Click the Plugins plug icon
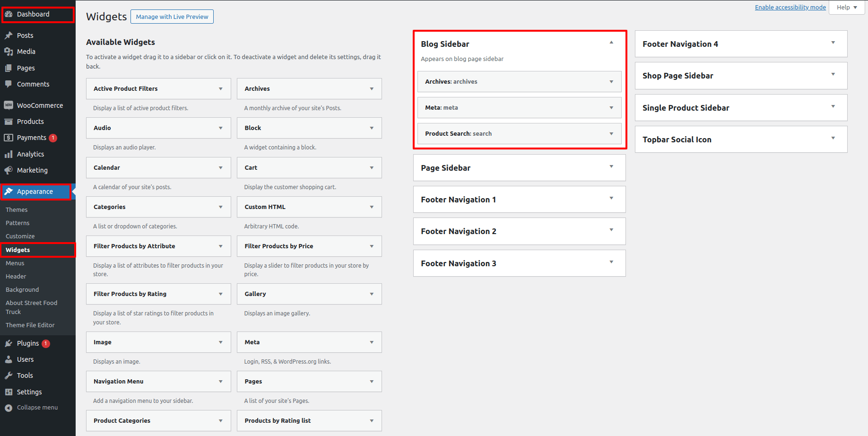The height and width of the screenshot is (436, 868). click(9, 343)
